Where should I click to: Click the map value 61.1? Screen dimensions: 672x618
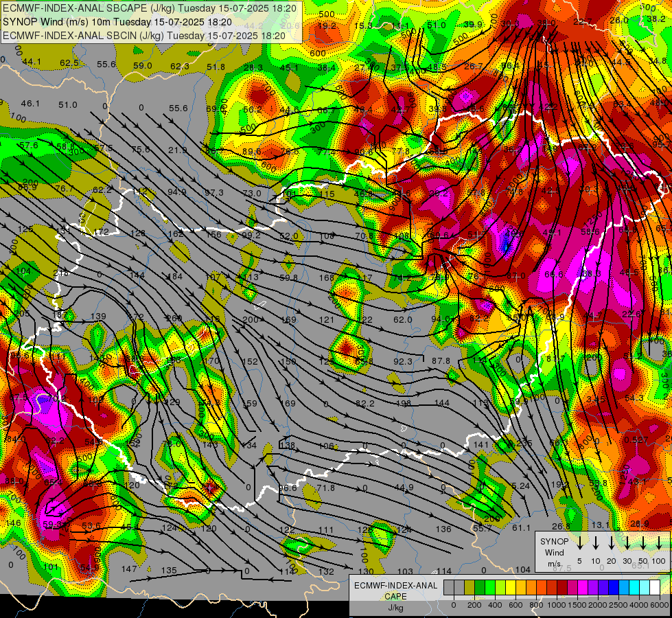point(521,528)
